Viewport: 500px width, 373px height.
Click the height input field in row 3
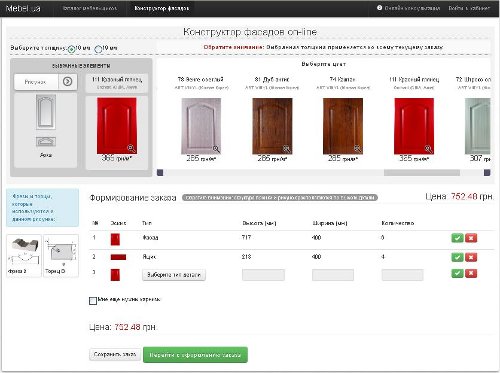263,275
